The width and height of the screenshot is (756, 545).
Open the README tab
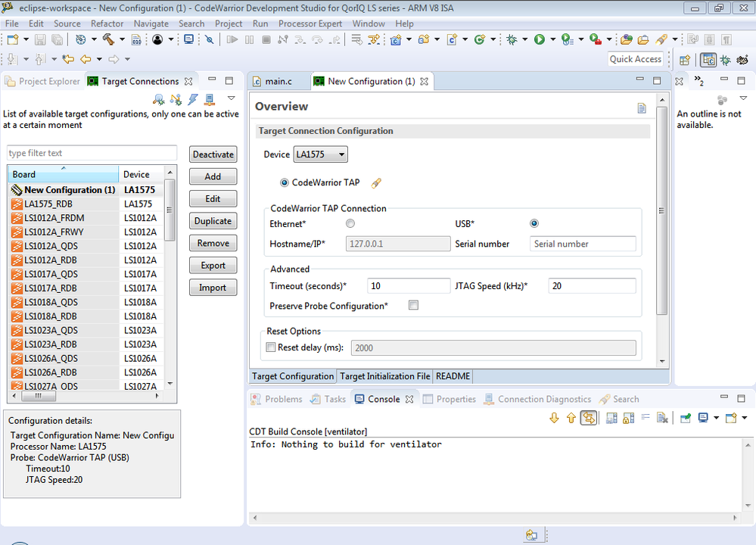(x=453, y=376)
